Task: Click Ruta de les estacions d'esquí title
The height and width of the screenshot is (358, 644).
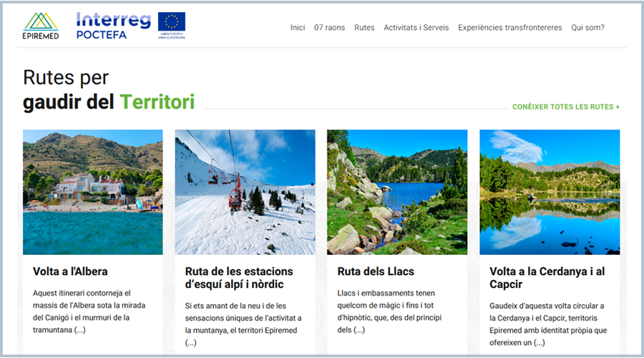Action: click(x=239, y=278)
